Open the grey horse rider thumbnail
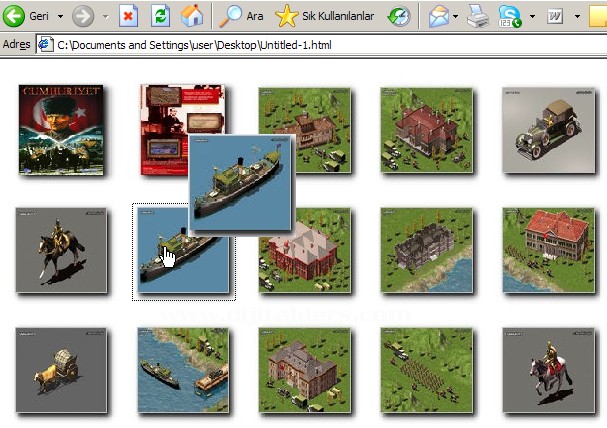 tap(549, 370)
